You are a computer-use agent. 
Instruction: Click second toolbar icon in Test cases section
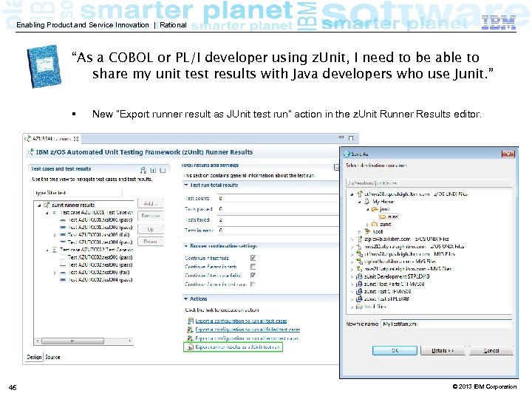click(153, 170)
